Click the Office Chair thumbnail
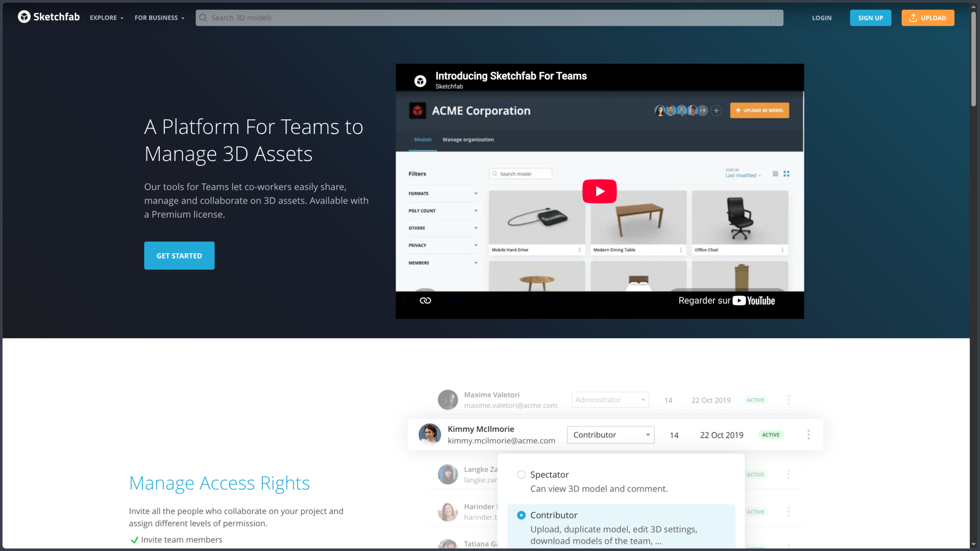The height and width of the screenshot is (551, 980). (x=740, y=217)
